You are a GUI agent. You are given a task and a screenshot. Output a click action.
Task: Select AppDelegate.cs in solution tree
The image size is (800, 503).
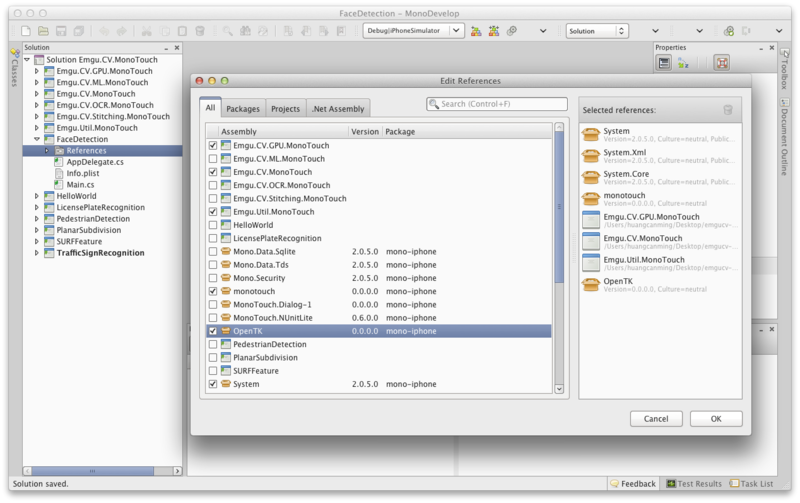pos(95,162)
